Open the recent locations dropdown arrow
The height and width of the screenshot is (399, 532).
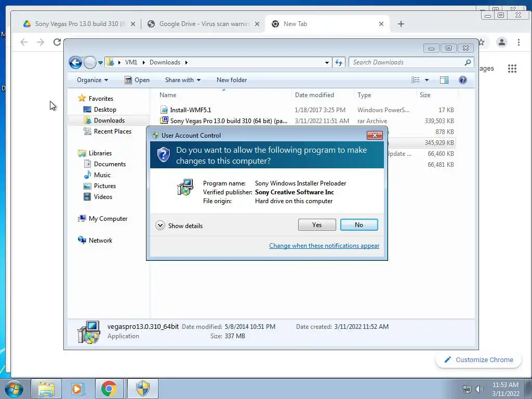coord(100,63)
